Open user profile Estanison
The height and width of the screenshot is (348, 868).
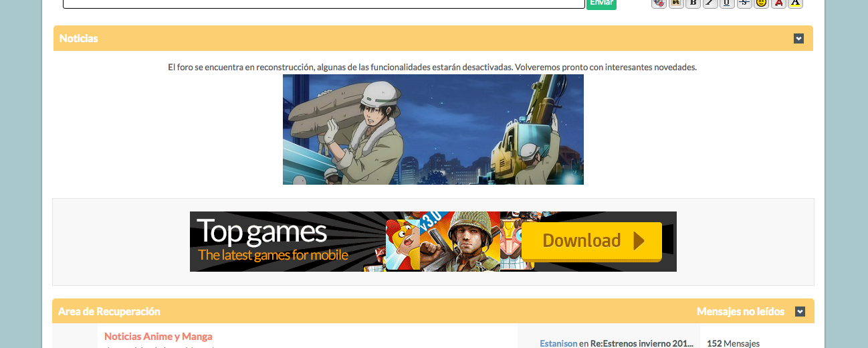tap(558, 343)
